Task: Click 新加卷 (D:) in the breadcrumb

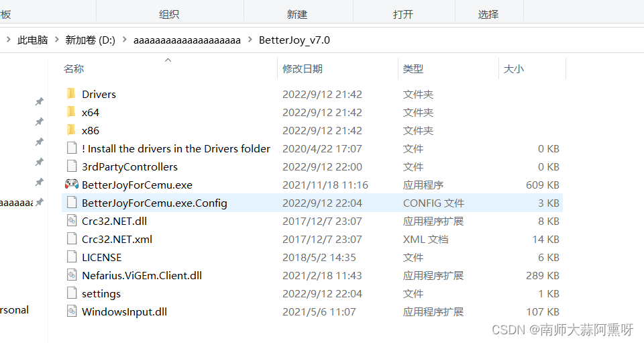Action: pos(91,40)
